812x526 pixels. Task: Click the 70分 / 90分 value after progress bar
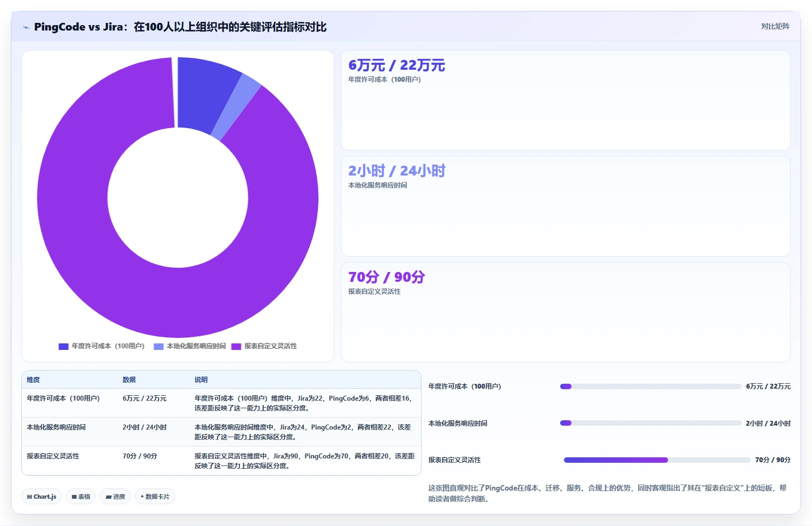coord(773,460)
